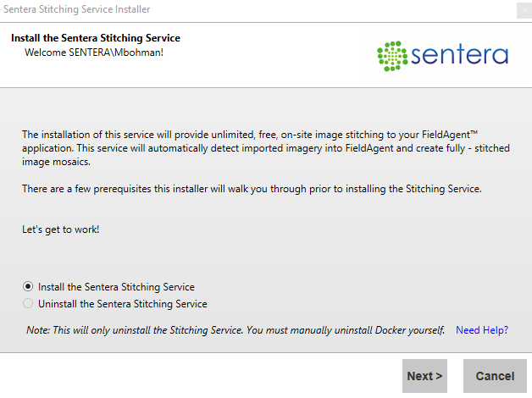Screen dimensions: 532x398
Task: Choose the Uninstall the Sentera Stitching Service radio
Action: [28, 304]
